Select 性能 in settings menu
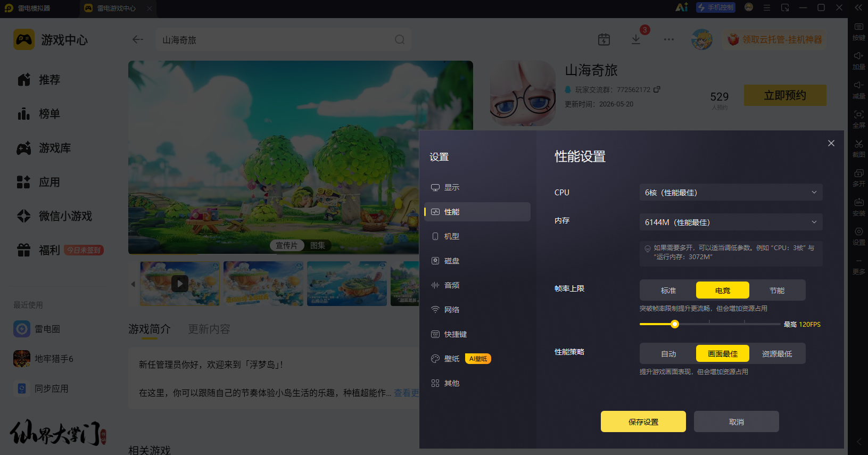868x455 pixels. point(477,212)
